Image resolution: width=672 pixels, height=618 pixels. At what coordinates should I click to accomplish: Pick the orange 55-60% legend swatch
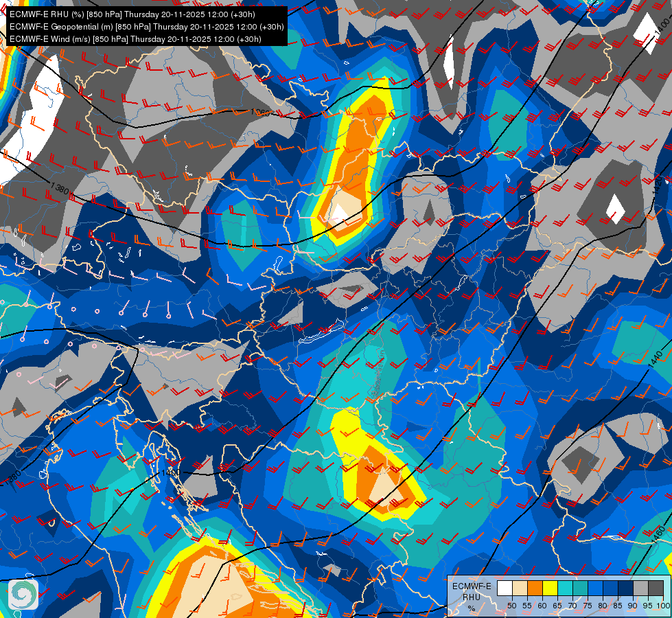(535, 588)
